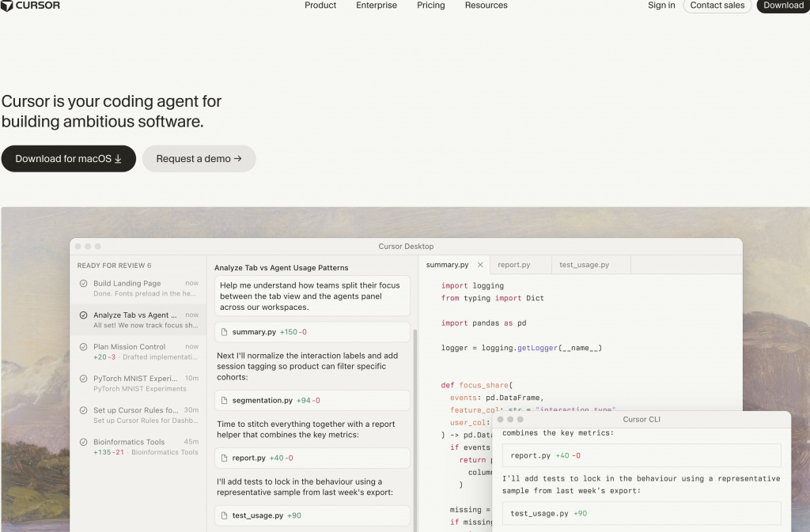Click the Set up Cursor Rules check icon
This screenshot has height=532, width=810.
tap(83, 410)
